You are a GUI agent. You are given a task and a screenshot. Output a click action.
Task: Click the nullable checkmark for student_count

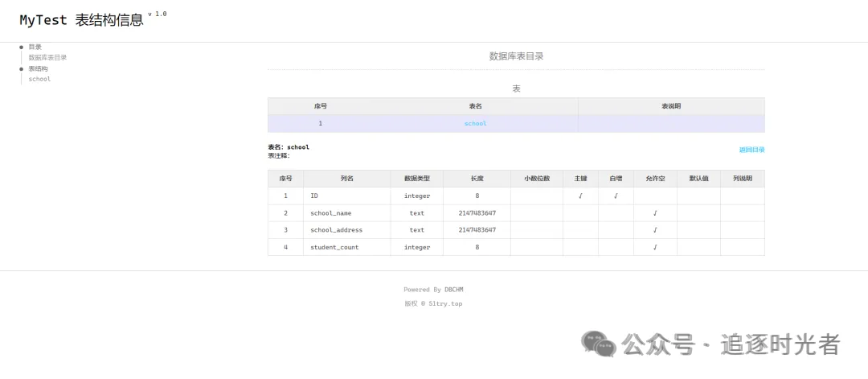tap(655, 247)
